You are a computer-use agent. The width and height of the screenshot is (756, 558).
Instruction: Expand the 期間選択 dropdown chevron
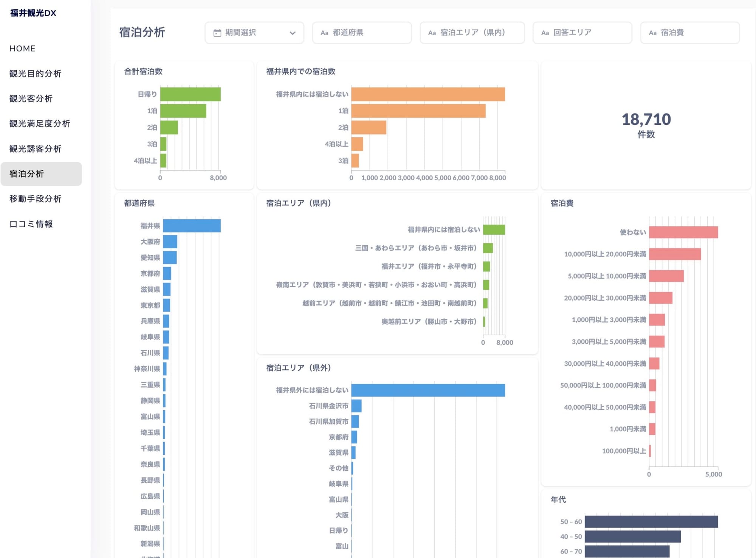pyautogui.click(x=292, y=33)
